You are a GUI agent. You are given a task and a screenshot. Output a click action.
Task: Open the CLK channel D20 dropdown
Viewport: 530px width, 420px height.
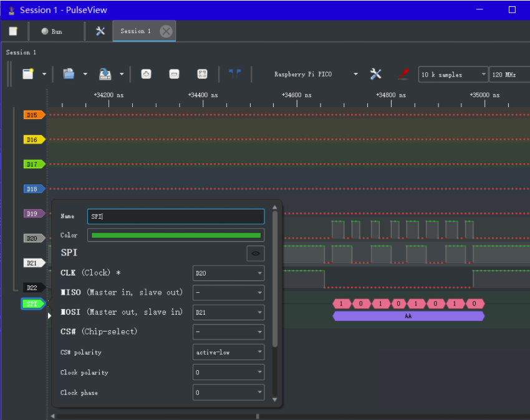pos(228,273)
